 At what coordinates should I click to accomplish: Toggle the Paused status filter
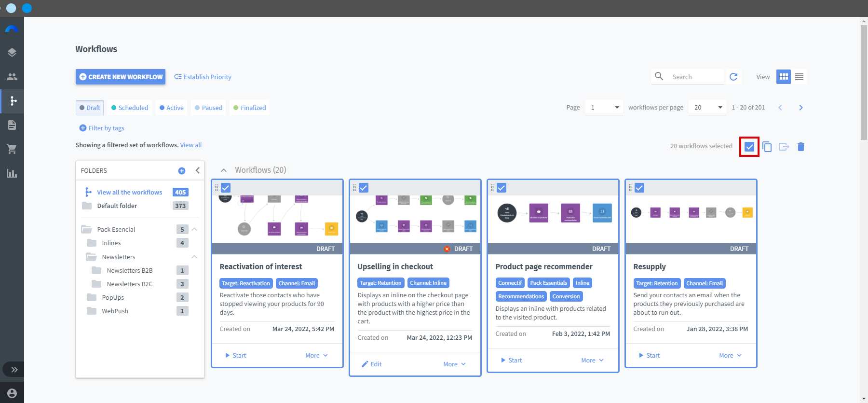point(209,108)
